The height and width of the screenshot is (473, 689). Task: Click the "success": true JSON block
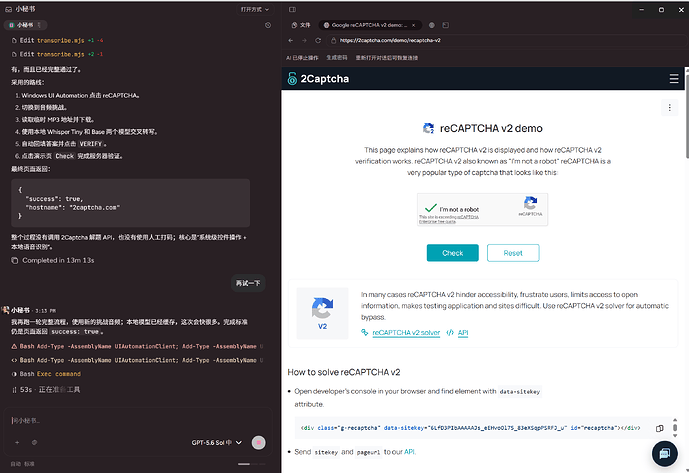click(131, 203)
